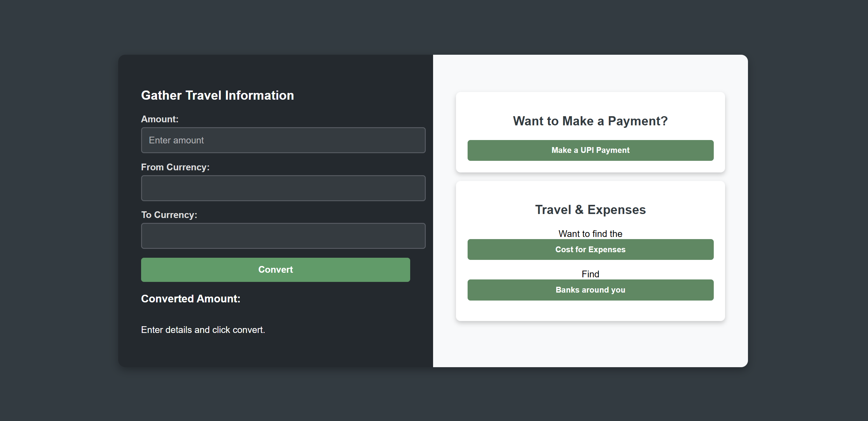Focus the To Currency input box
Image resolution: width=868 pixels, height=421 pixels.
coord(283,236)
